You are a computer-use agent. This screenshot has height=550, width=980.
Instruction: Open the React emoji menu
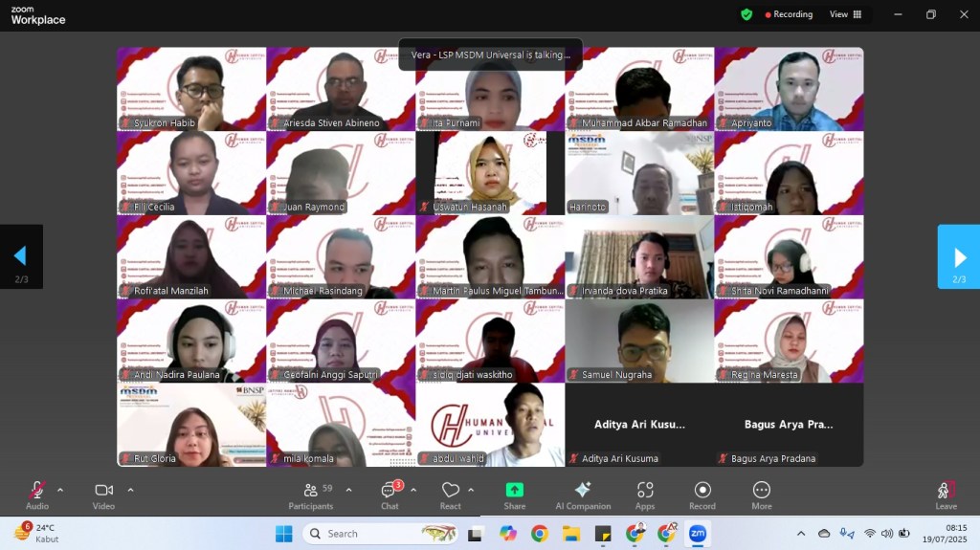[451, 494]
